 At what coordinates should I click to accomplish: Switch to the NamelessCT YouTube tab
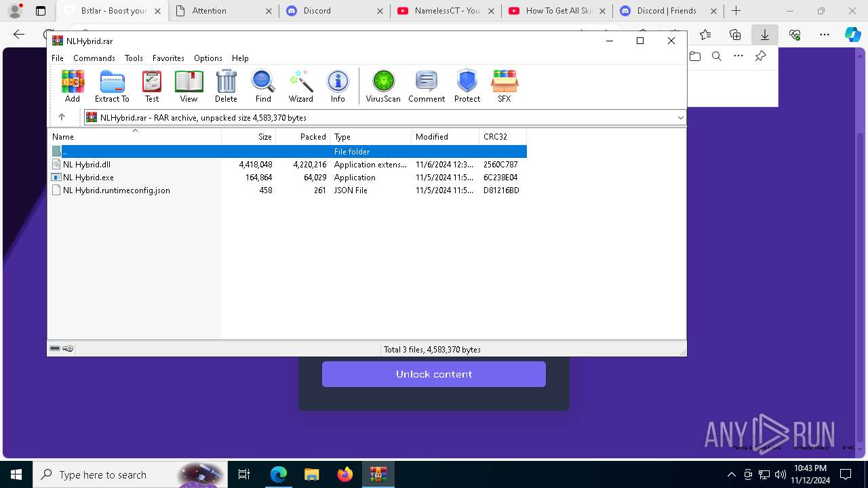(446, 11)
